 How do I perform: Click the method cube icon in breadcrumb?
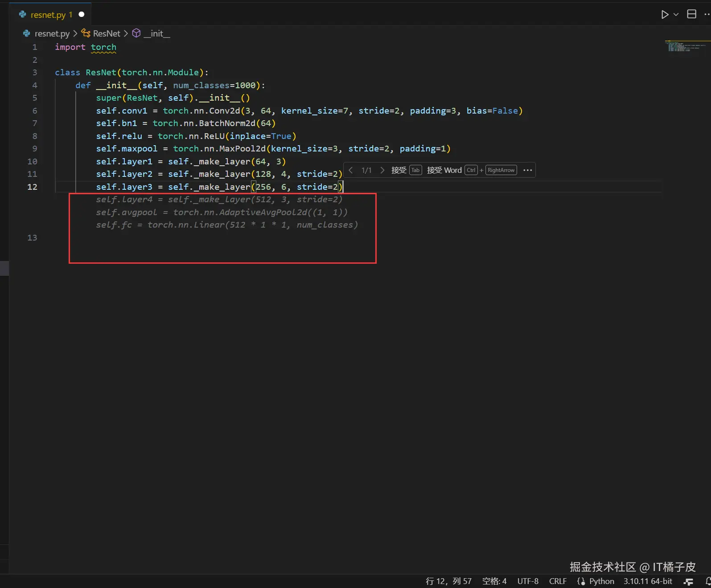point(136,33)
